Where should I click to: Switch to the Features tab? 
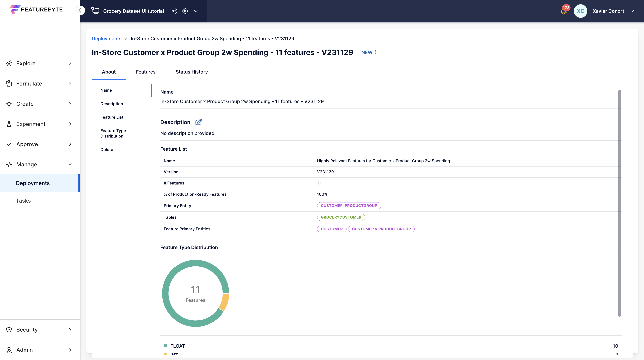(146, 72)
